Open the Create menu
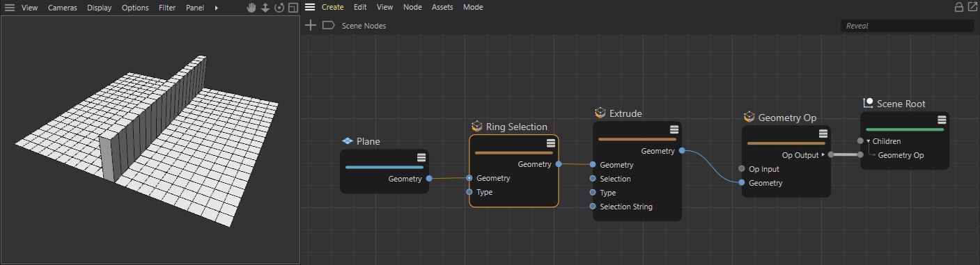The width and height of the screenshot is (980, 265). point(332,7)
